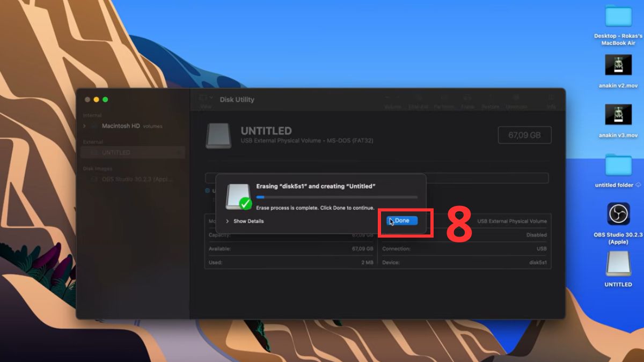
Task: Open Desktop - Rokas's MacBook Air folder
Action: (x=618, y=24)
